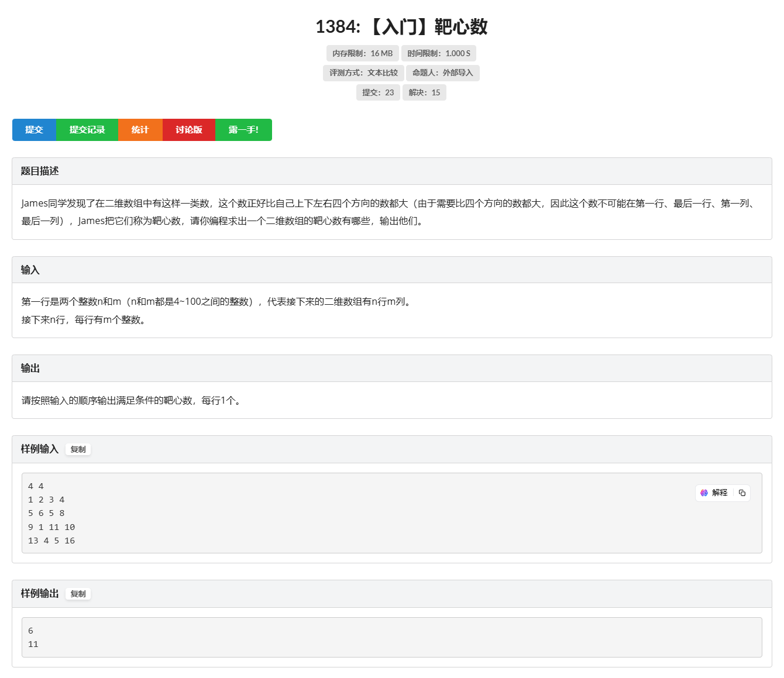Switch to the 统计 statistics tab

click(140, 130)
